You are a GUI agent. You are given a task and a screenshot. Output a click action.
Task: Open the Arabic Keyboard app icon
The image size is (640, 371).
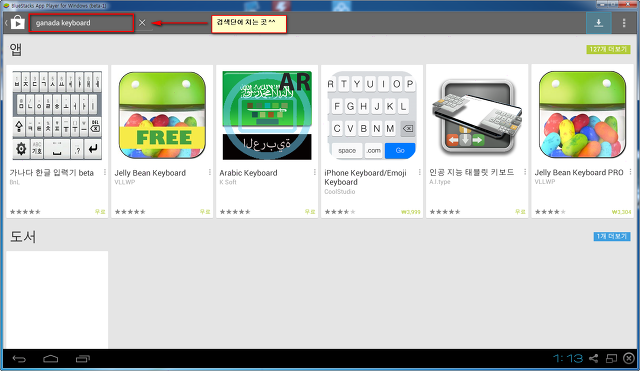267,116
